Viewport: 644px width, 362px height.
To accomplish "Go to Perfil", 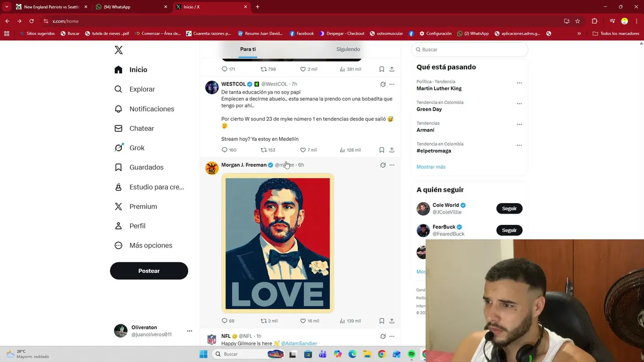I will [130, 226].
